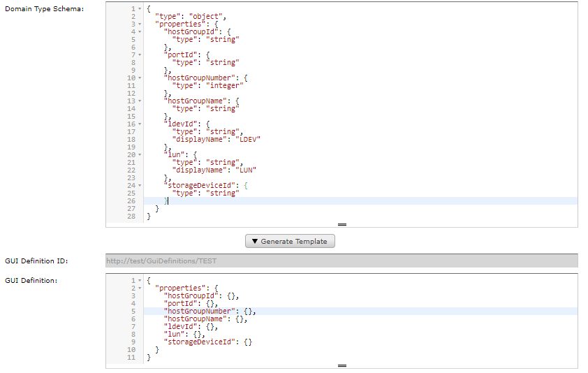Click "lun" key in schema line 20
Image resolution: width=588 pixels, height=373 pixels.
[x=174, y=154]
